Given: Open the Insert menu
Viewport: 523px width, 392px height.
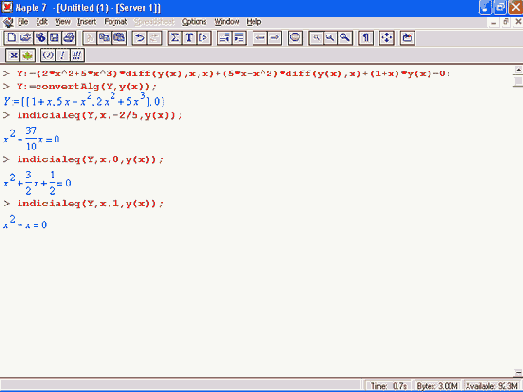Looking at the screenshot, I should (87, 22).
